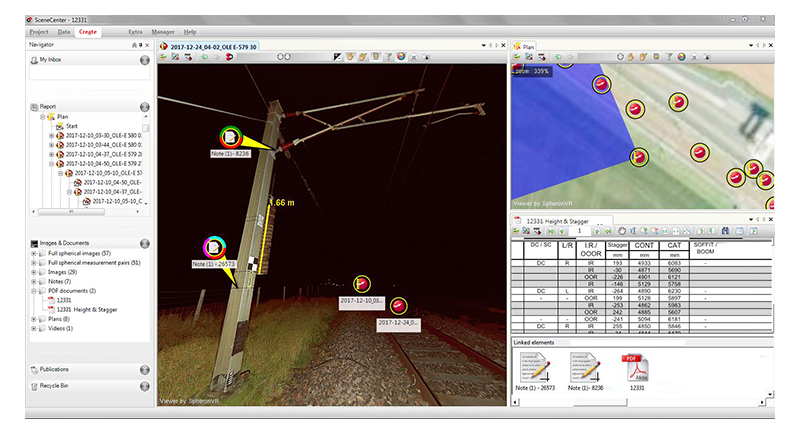Click the My Inbox panel icon
The width and height of the screenshot is (800, 438).
coord(33,61)
